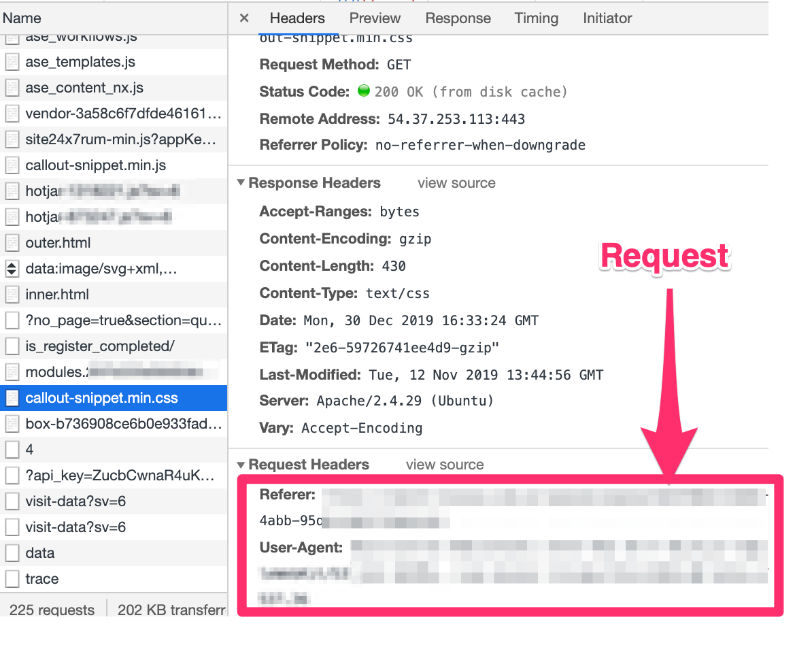Screen dimensions: 812x645
Task: Click file icon for ase_templates.js
Action: [x=12, y=62]
